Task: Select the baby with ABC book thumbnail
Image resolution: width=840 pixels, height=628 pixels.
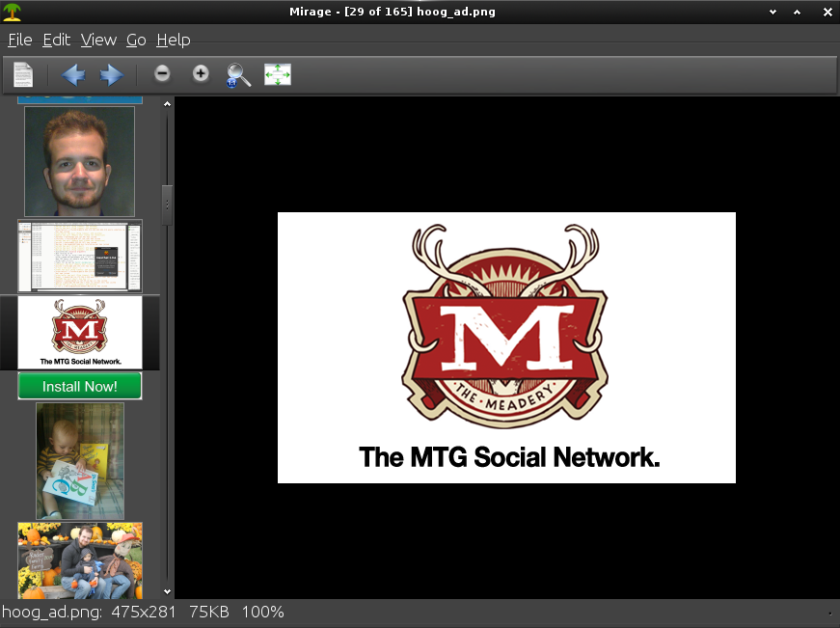Action: coord(80,461)
